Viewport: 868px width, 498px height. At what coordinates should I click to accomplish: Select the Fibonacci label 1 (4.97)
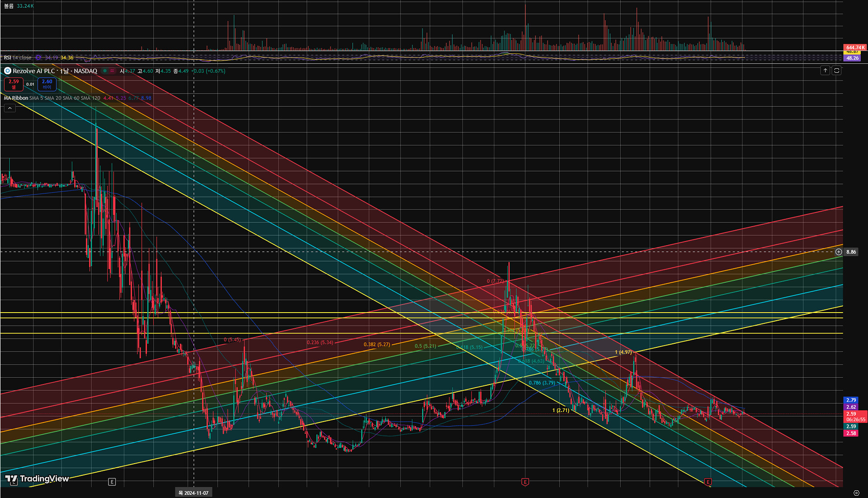click(x=623, y=352)
